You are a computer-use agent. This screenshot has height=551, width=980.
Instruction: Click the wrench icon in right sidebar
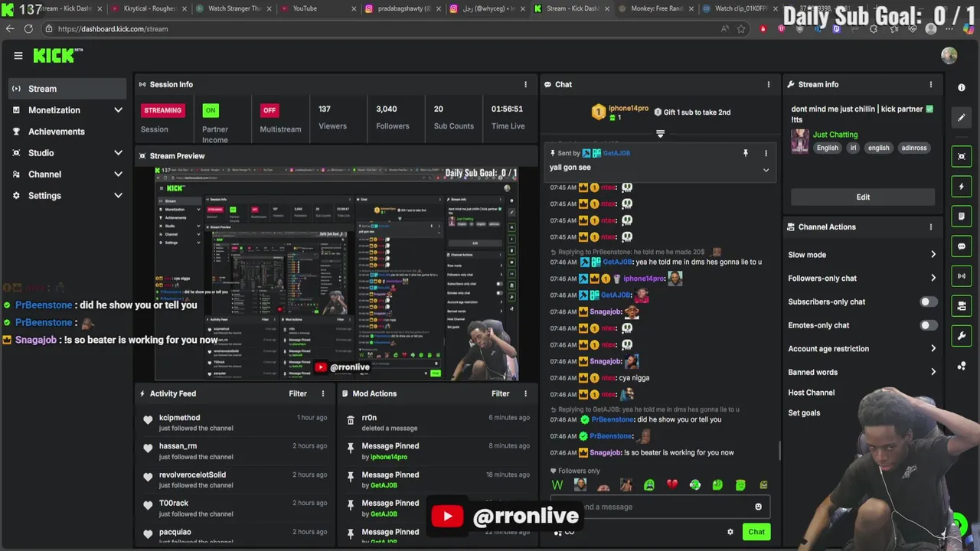962,335
